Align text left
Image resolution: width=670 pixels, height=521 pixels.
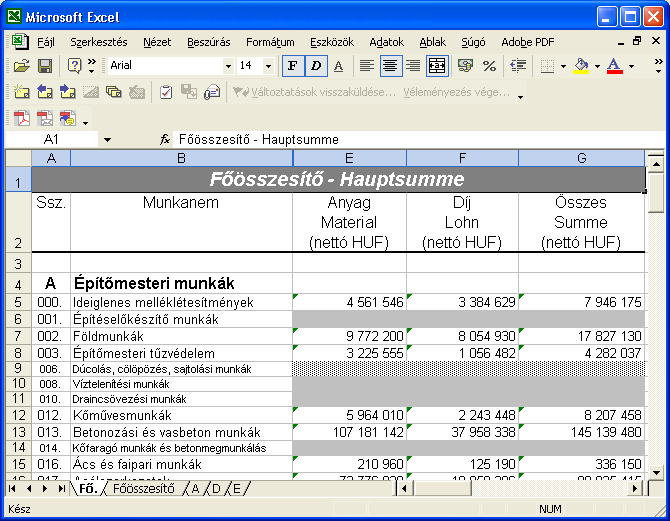click(x=367, y=66)
